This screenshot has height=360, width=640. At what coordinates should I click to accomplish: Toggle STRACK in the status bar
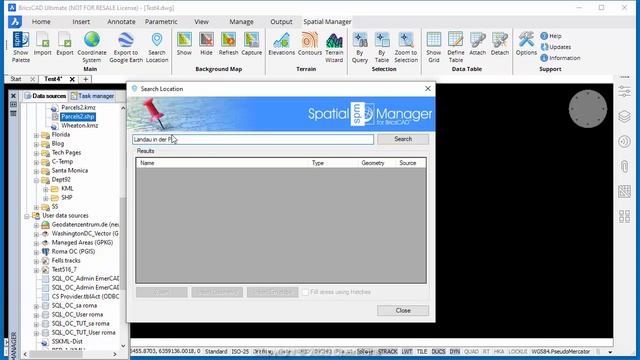387,351
